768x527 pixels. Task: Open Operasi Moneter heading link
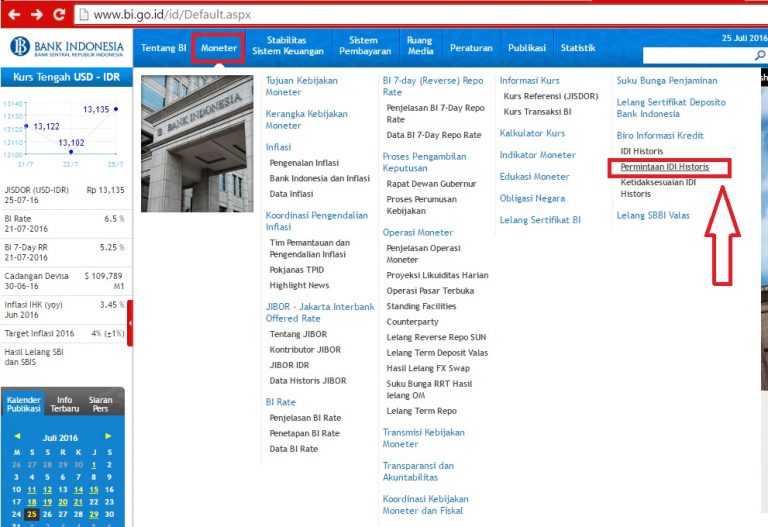pyautogui.click(x=418, y=233)
